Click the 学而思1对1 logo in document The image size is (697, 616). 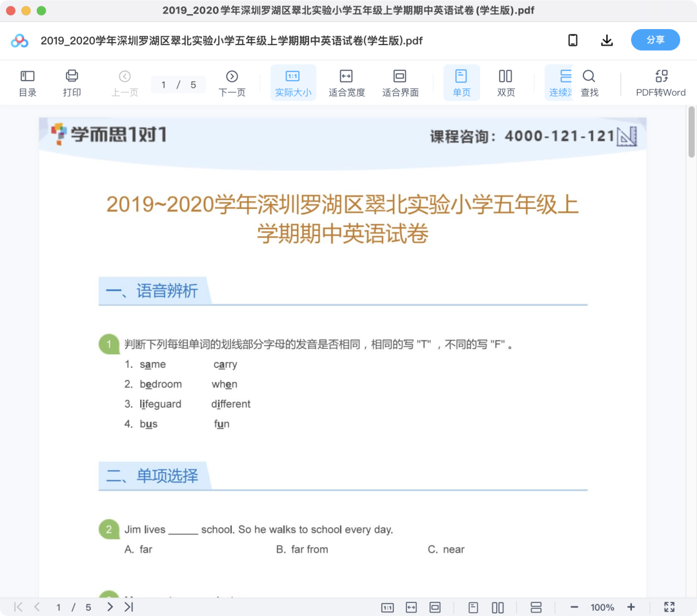(x=109, y=134)
